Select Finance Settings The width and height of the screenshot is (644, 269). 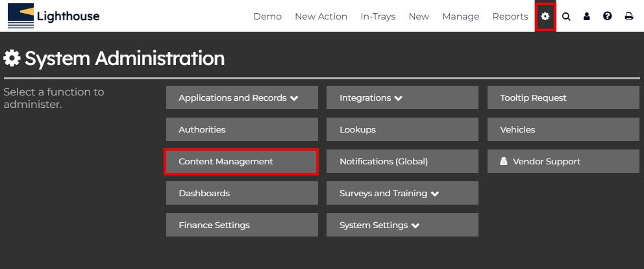point(241,225)
